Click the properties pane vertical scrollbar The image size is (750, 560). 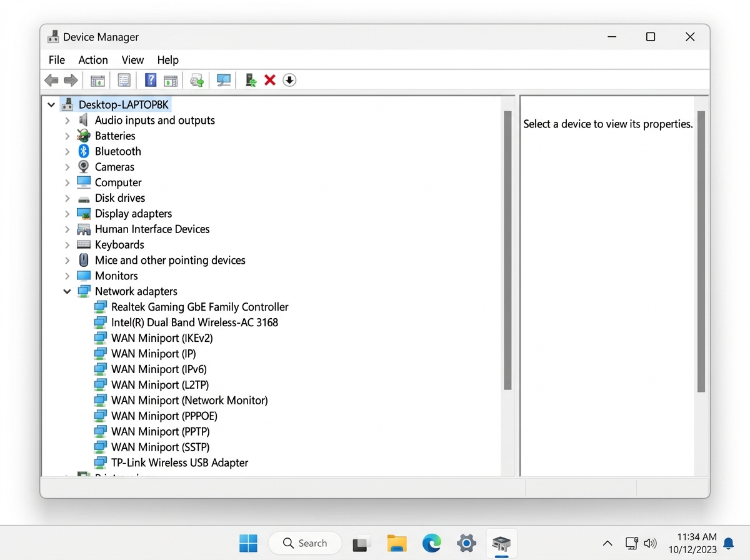701,251
